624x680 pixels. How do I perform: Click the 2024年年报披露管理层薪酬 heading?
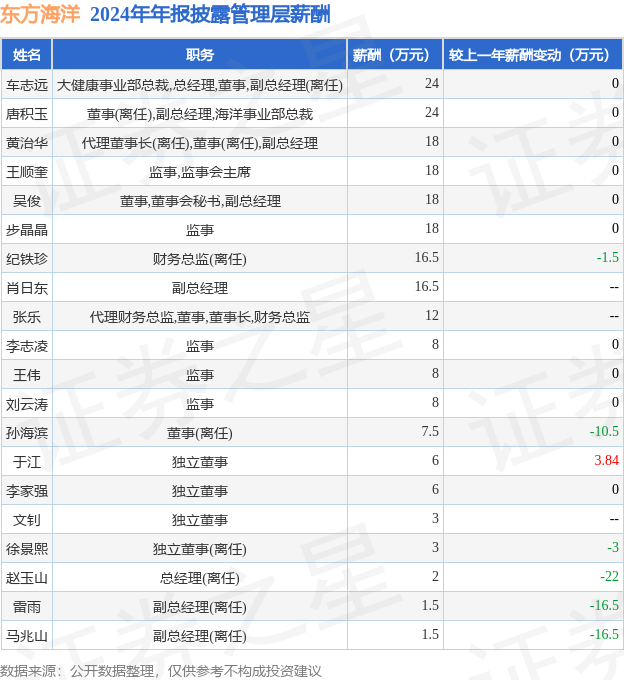click(x=210, y=14)
